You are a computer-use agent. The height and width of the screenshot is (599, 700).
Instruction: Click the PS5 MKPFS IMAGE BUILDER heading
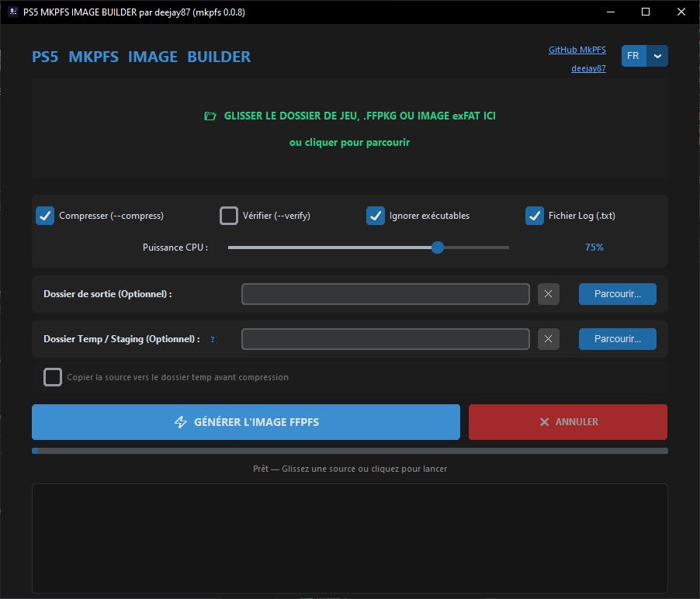coord(141,57)
